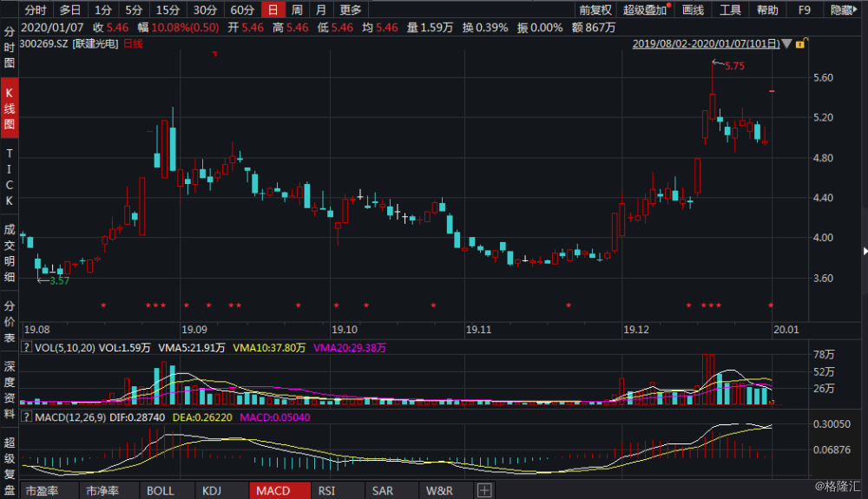Click the lock icon beside date range
Image resolution: width=868 pixels, height=499 pixels.
coord(799,43)
